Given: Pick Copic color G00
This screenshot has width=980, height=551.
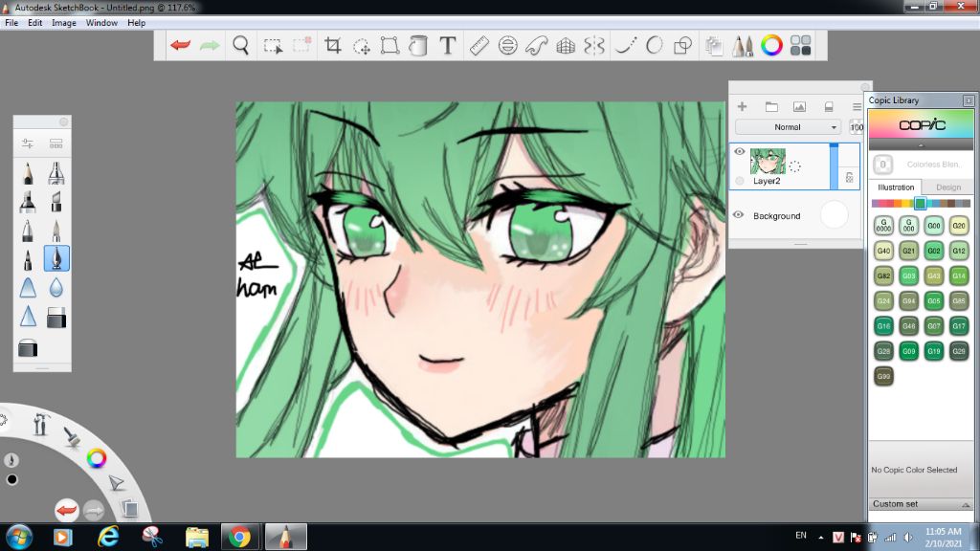Looking at the screenshot, I should coord(934,226).
